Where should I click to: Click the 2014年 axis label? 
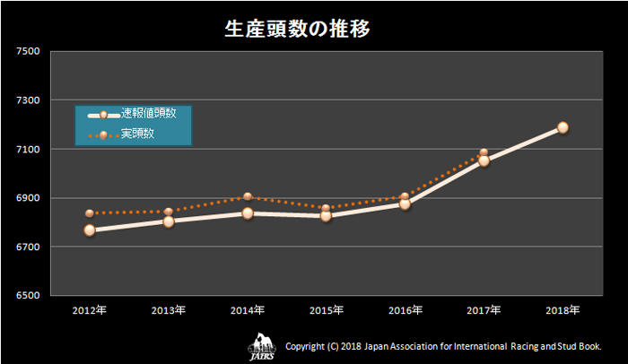click(x=248, y=310)
